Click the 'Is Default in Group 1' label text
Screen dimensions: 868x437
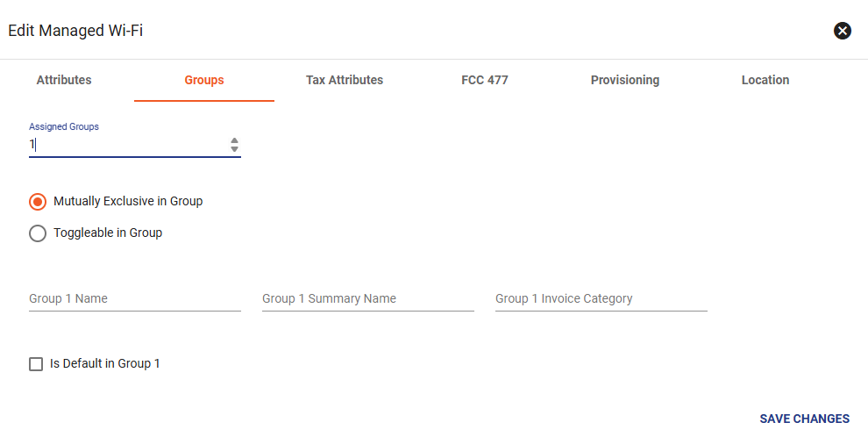click(105, 363)
